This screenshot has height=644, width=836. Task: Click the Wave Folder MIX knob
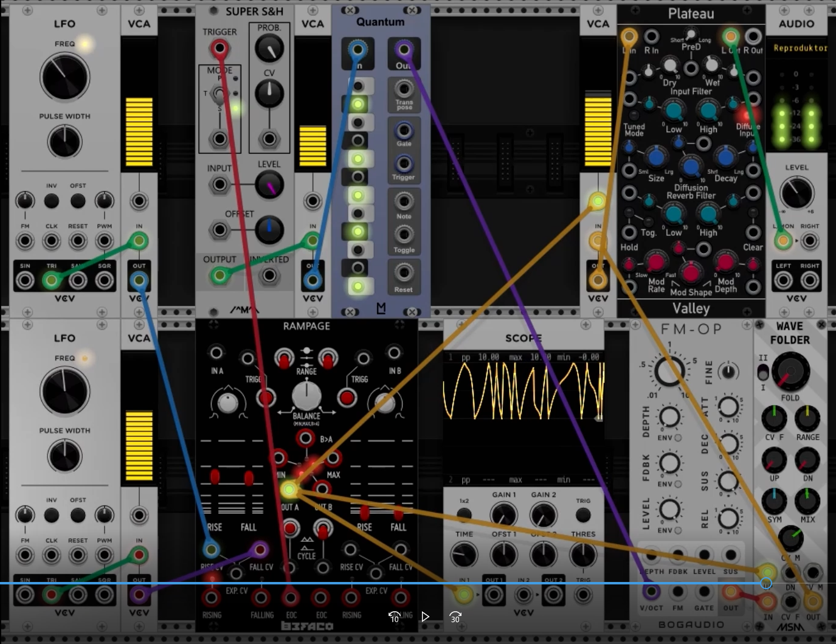(807, 502)
